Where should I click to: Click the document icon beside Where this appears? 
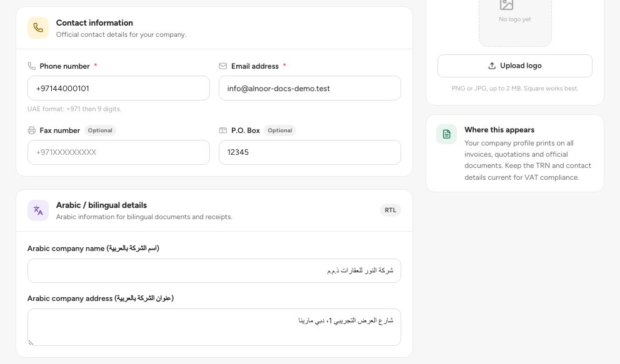point(446,134)
